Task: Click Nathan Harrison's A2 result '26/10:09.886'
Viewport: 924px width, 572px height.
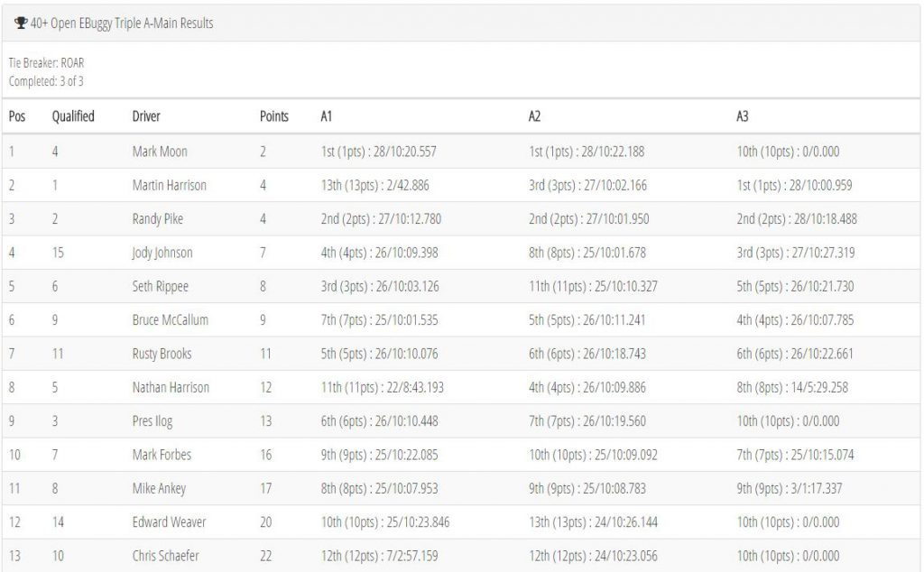Action: point(614,387)
